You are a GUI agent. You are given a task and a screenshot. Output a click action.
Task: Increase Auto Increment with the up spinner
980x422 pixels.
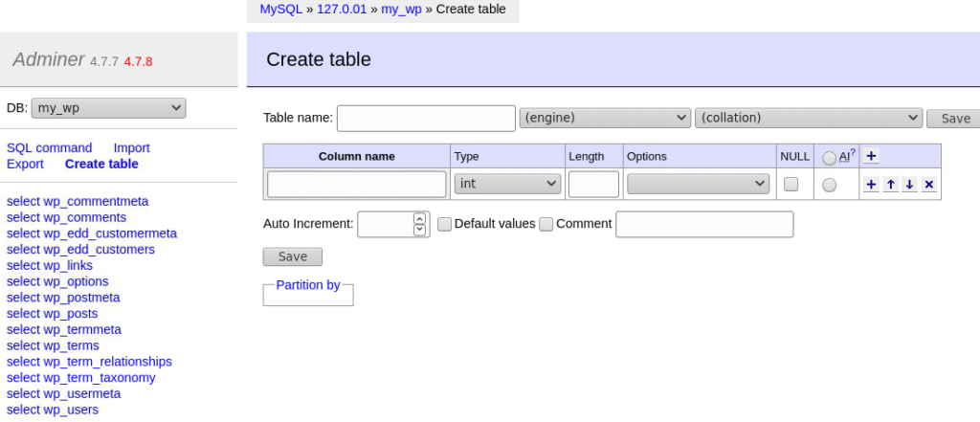pos(419,218)
